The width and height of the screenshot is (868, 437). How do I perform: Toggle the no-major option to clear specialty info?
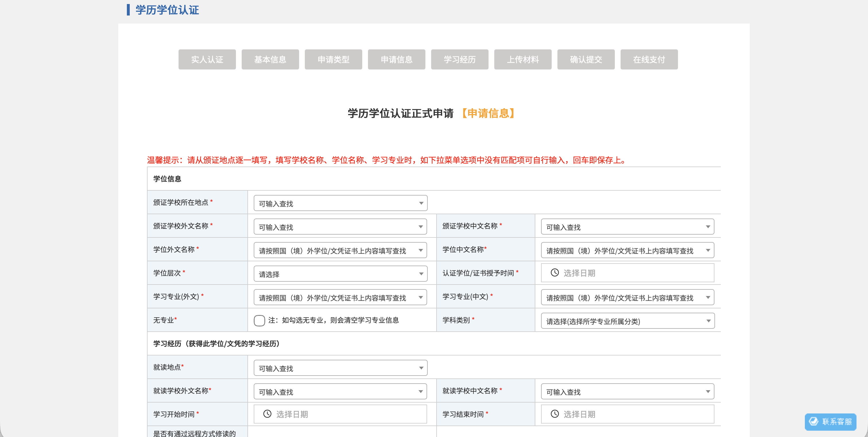pos(259,320)
